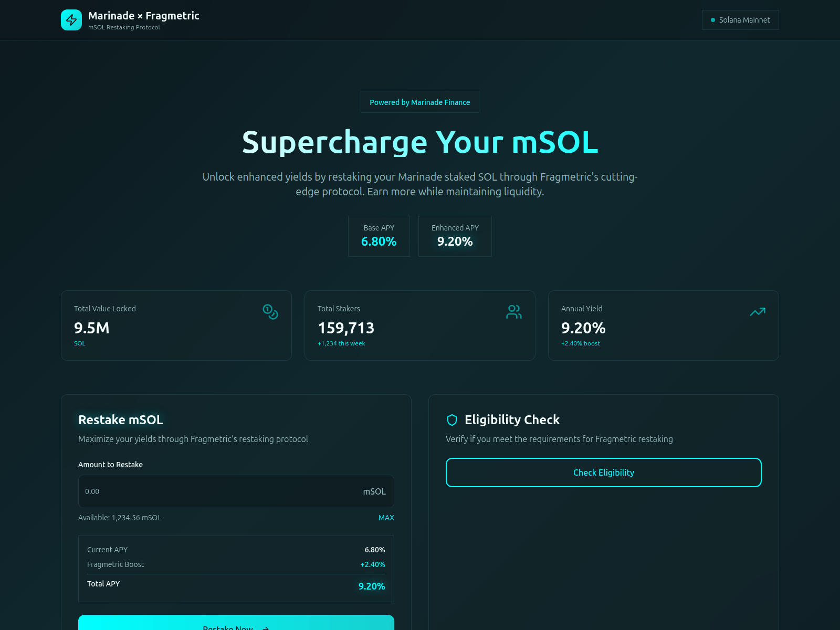Click the Fragmetric Boost +2.40% value
The width and height of the screenshot is (840, 630).
point(373,564)
